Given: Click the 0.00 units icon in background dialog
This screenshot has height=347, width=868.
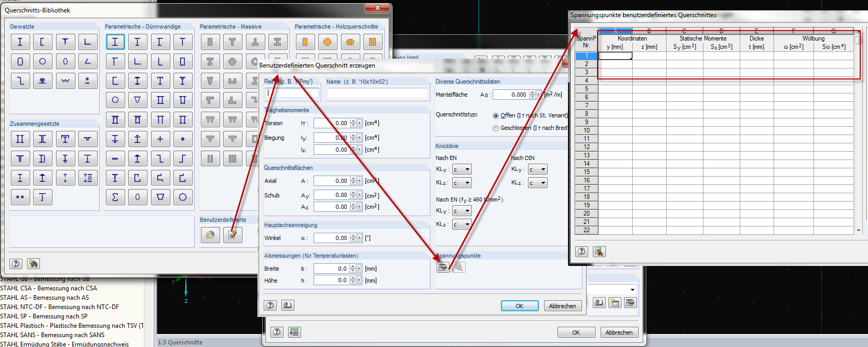Looking at the screenshot, I should coord(294,332).
